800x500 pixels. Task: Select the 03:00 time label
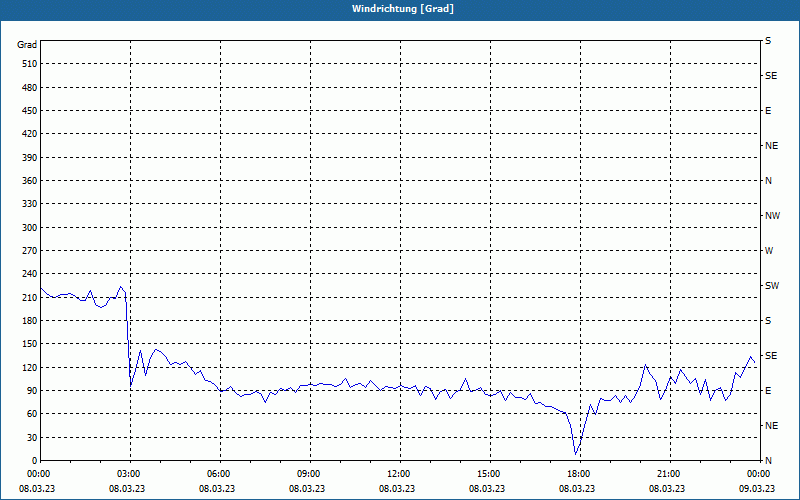point(131,474)
